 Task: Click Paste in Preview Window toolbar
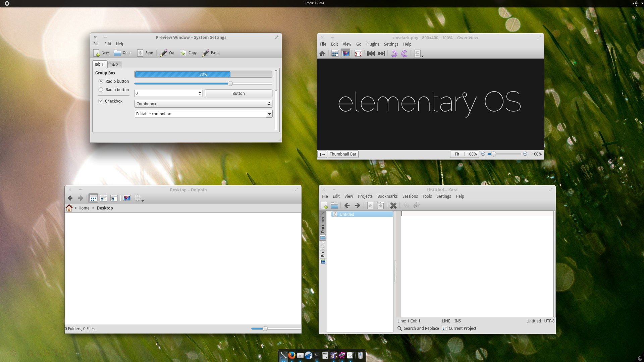tap(211, 53)
